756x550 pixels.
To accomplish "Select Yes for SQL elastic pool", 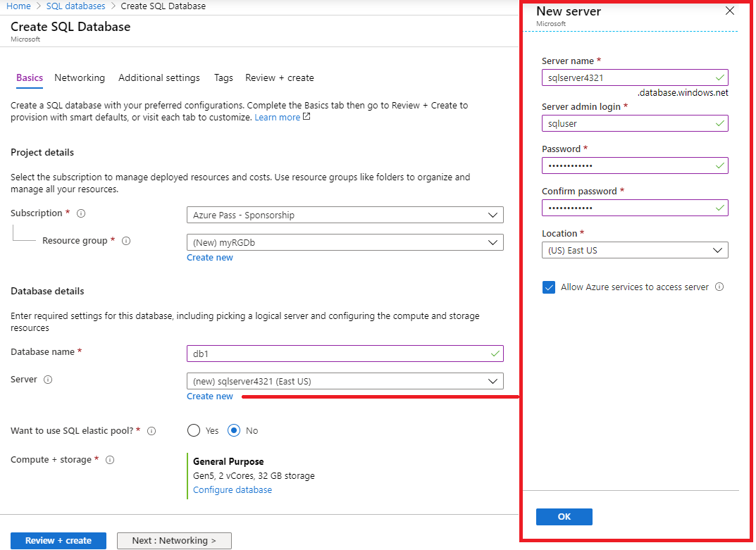I will point(194,430).
